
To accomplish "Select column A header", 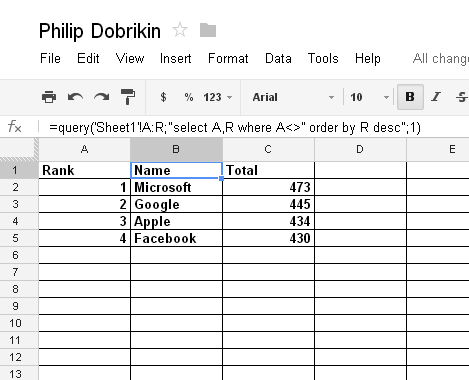I will point(85,149).
